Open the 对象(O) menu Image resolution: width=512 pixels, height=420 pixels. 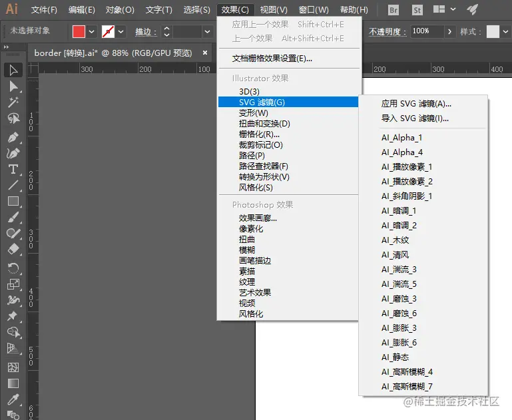click(x=120, y=10)
